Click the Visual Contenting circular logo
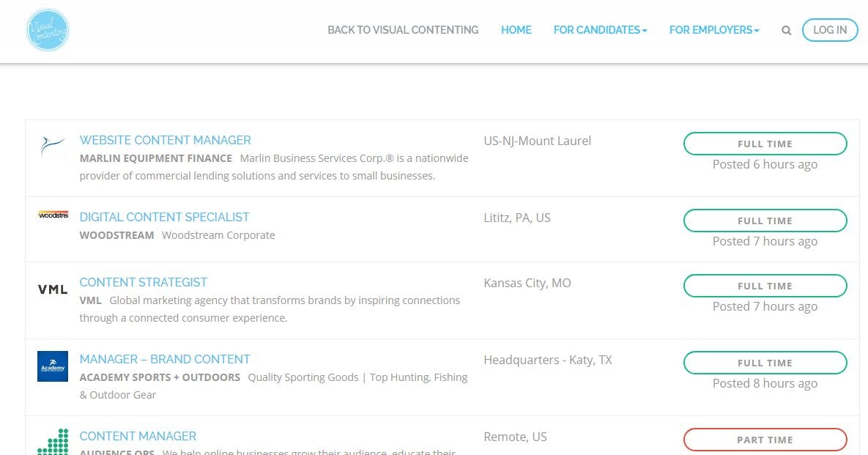 click(x=47, y=29)
